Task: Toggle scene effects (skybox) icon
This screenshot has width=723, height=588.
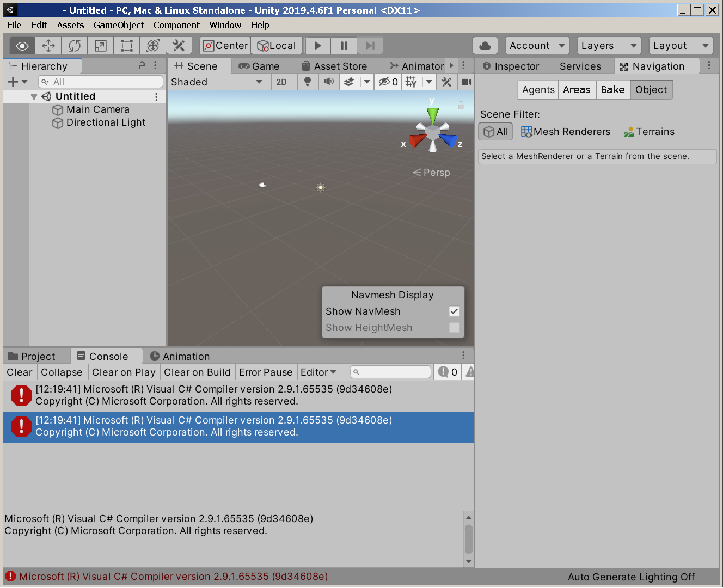Action: tap(349, 82)
